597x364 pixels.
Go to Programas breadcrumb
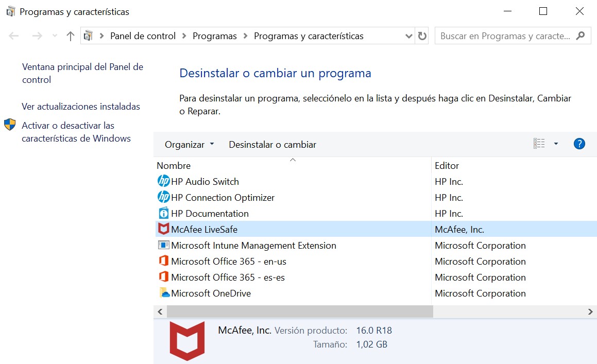215,36
